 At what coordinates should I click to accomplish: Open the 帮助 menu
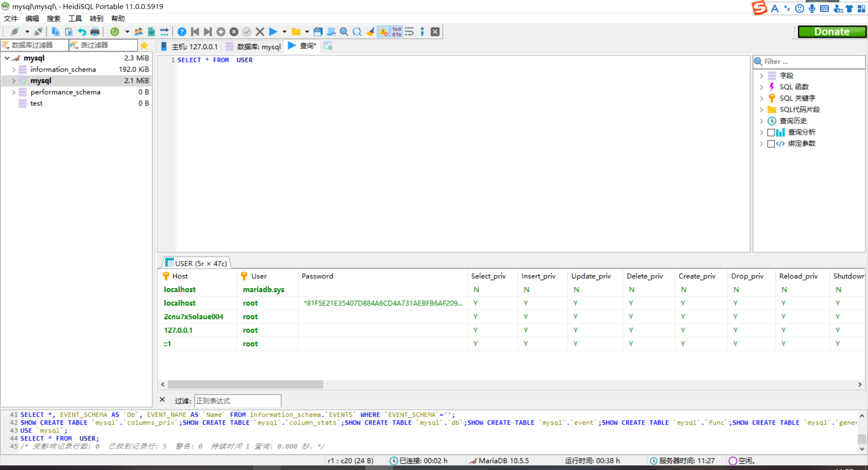click(x=118, y=19)
